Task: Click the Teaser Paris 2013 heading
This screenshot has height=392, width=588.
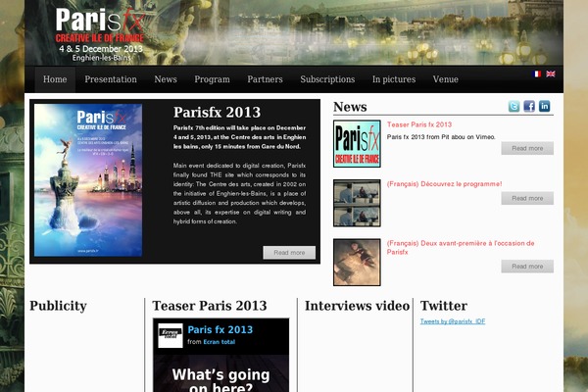Action: pos(210,306)
